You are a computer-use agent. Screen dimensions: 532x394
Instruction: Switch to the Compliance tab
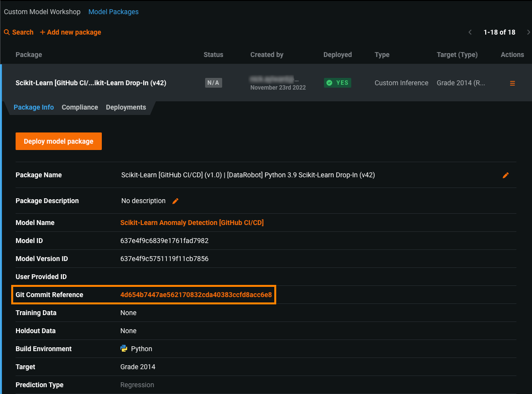(80, 107)
